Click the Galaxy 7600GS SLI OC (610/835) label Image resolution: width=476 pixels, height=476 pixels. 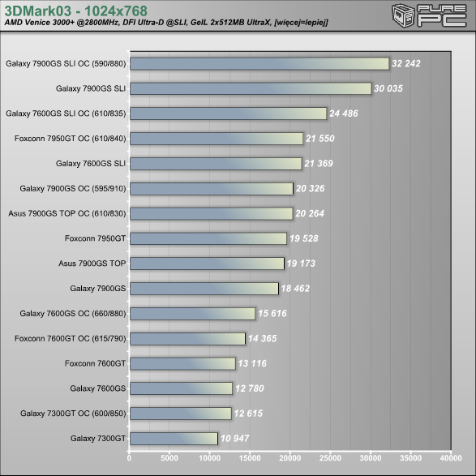tap(66, 114)
